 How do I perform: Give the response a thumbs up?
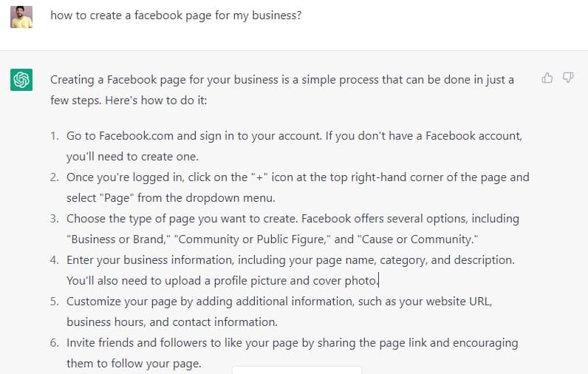point(547,78)
